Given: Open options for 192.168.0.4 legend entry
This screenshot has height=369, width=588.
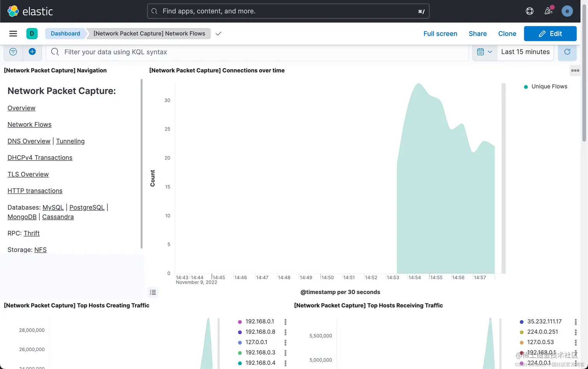Looking at the screenshot, I should point(285,363).
